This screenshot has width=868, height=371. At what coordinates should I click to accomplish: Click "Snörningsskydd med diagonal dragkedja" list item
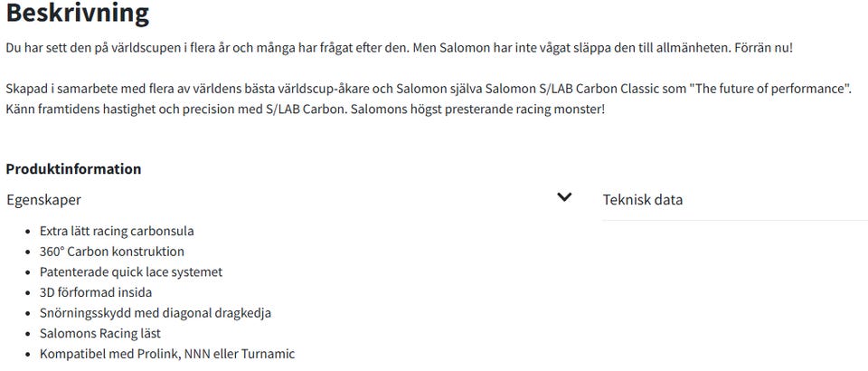pos(155,313)
